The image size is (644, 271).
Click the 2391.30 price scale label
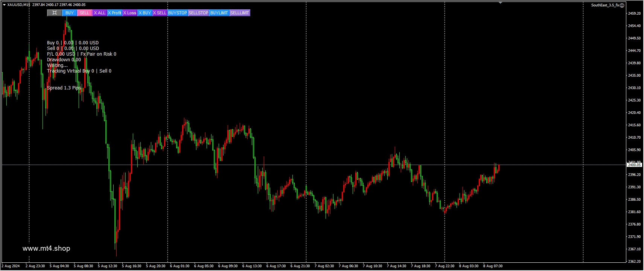point(635,187)
